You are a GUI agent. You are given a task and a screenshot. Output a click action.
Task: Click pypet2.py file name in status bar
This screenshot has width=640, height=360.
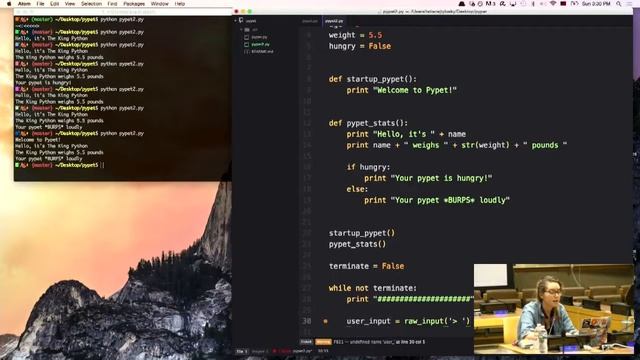[302, 351]
